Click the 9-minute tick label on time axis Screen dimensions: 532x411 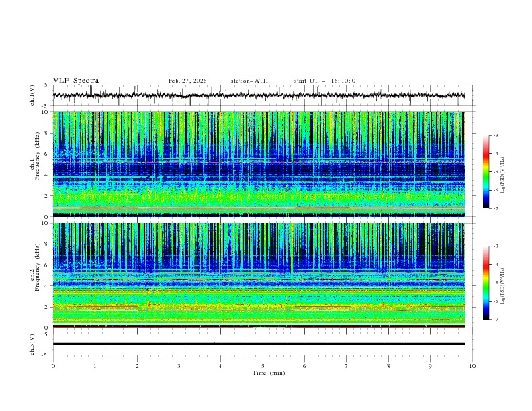click(430, 366)
